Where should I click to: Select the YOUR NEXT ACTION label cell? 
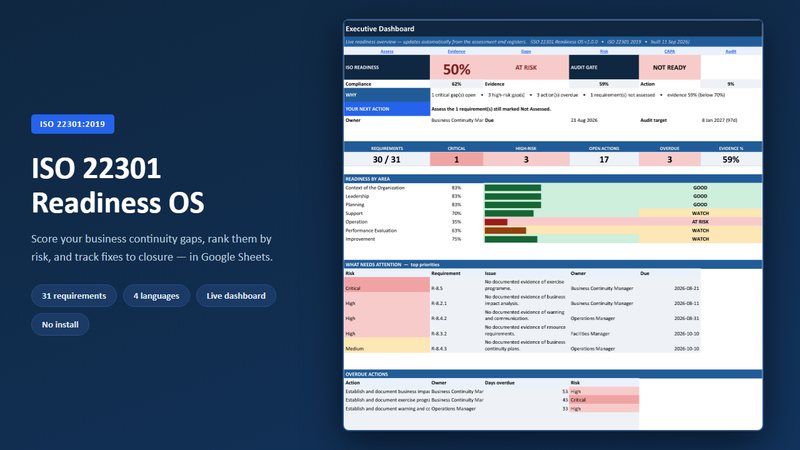click(x=387, y=109)
